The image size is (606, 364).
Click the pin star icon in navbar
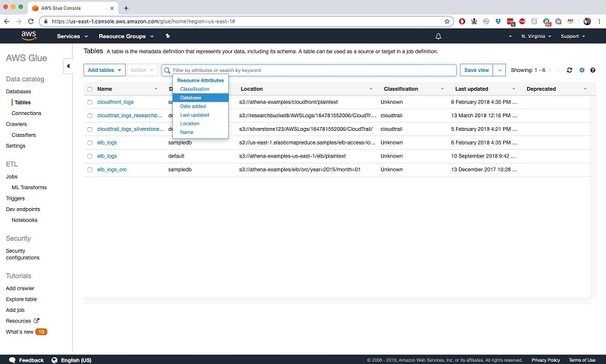[167, 36]
